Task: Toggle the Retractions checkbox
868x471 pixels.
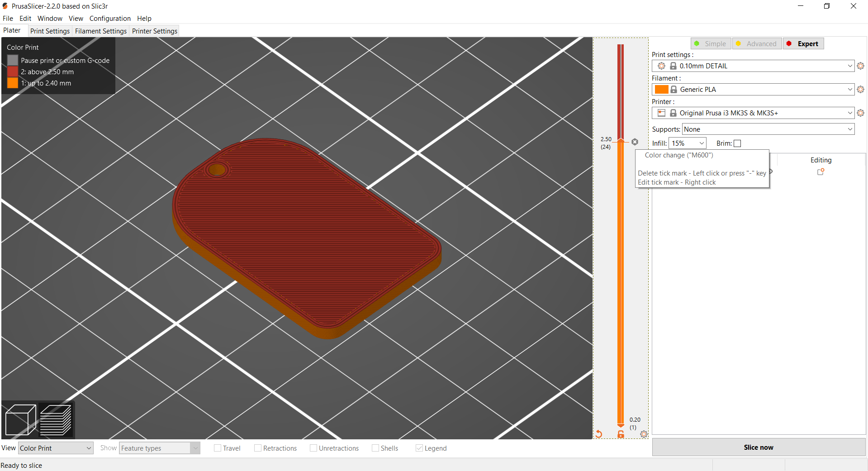Action: [x=258, y=448]
